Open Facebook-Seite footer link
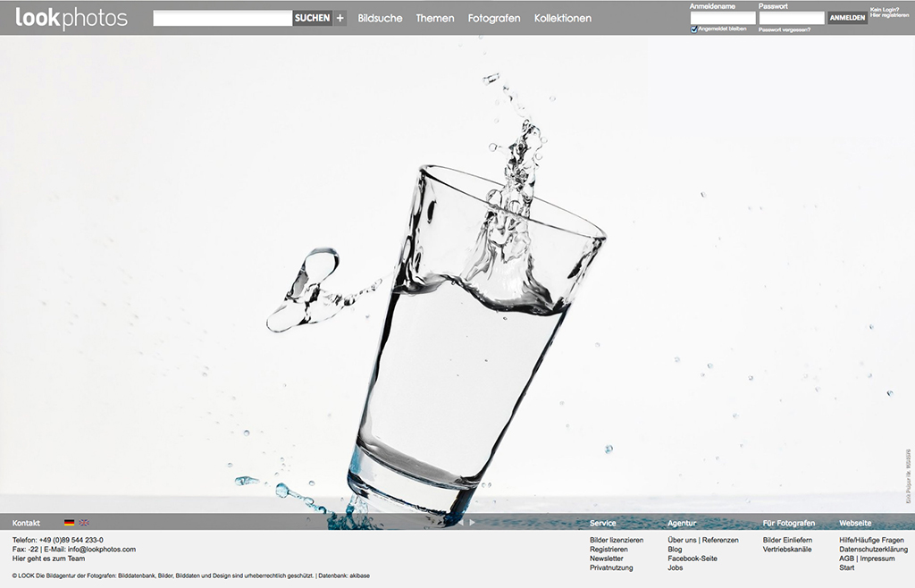The width and height of the screenshot is (915, 588). pyautogui.click(x=693, y=559)
